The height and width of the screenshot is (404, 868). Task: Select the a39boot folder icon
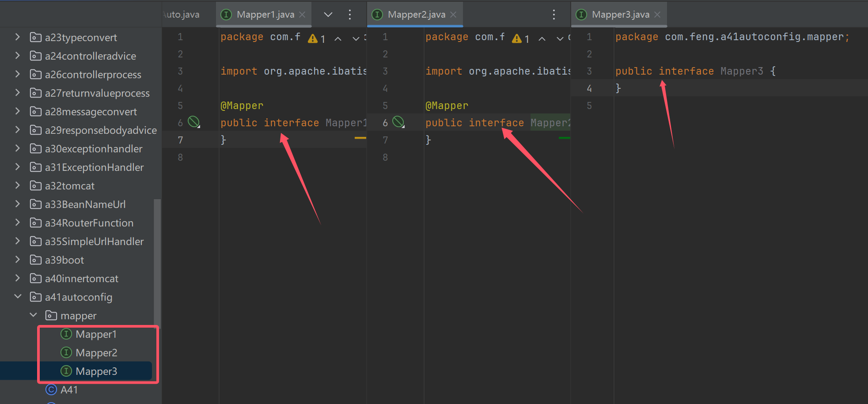tap(36, 260)
